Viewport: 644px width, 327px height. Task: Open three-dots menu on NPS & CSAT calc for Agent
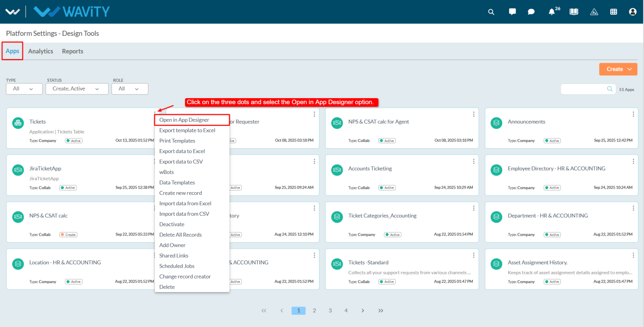click(474, 114)
